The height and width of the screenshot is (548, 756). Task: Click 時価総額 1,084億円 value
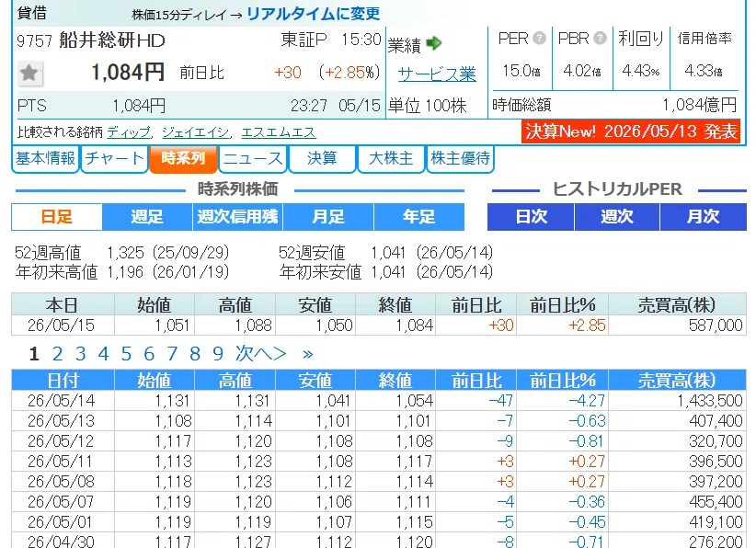click(x=700, y=105)
